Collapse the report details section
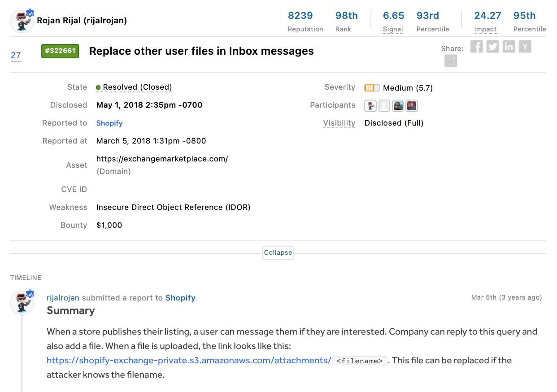The image size is (557, 392). click(x=278, y=253)
